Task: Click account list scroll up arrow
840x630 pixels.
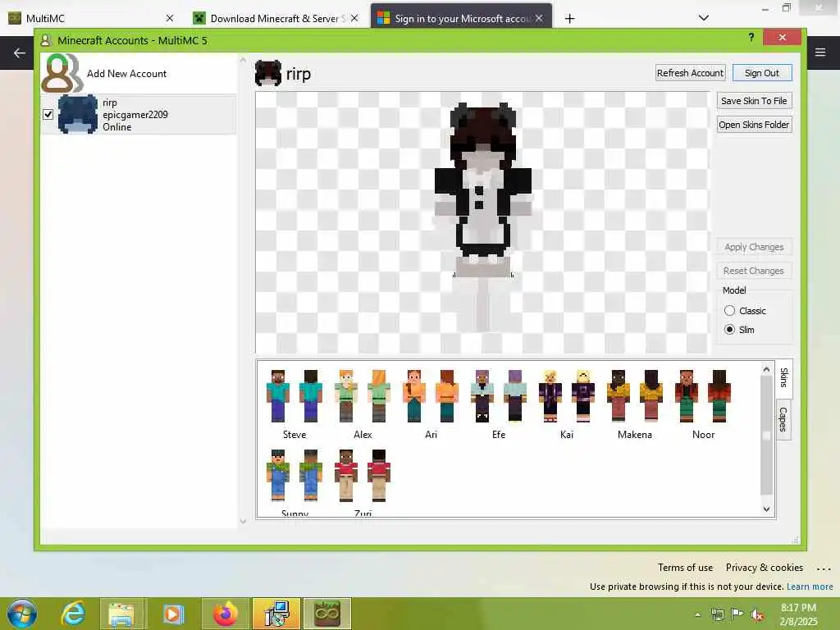Action: point(243,60)
